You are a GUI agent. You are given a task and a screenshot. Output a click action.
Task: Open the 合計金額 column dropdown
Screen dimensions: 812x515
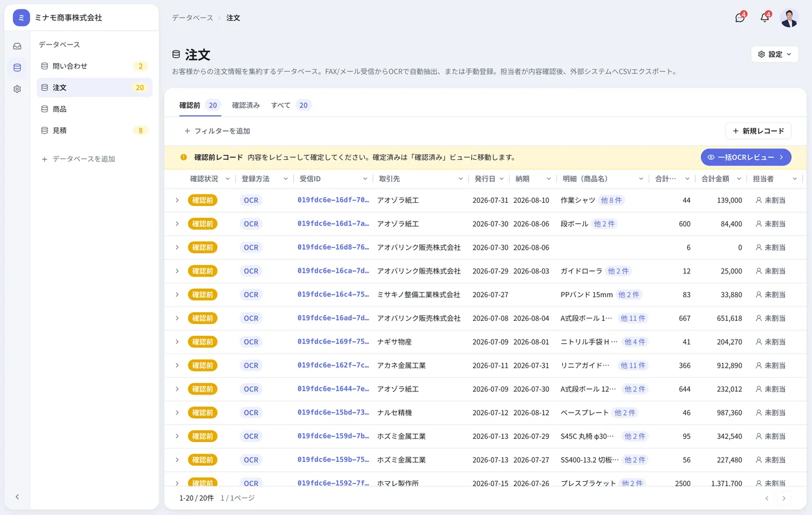[x=739, y=179]
